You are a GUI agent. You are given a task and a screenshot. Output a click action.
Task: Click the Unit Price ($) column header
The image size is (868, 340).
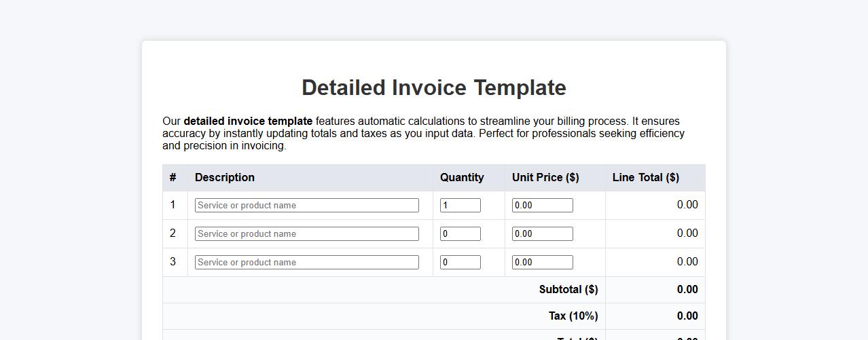[x=555, y=178]
